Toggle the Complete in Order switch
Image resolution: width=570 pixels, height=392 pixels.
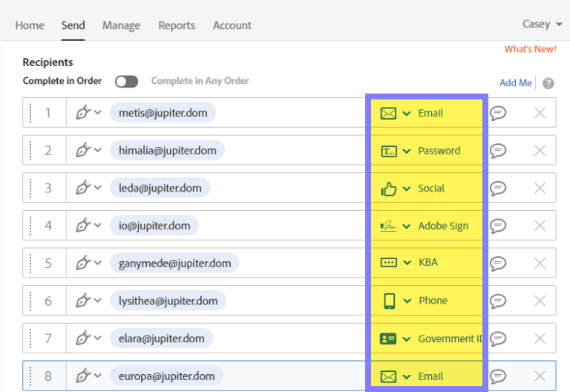(x=126, y=82)
